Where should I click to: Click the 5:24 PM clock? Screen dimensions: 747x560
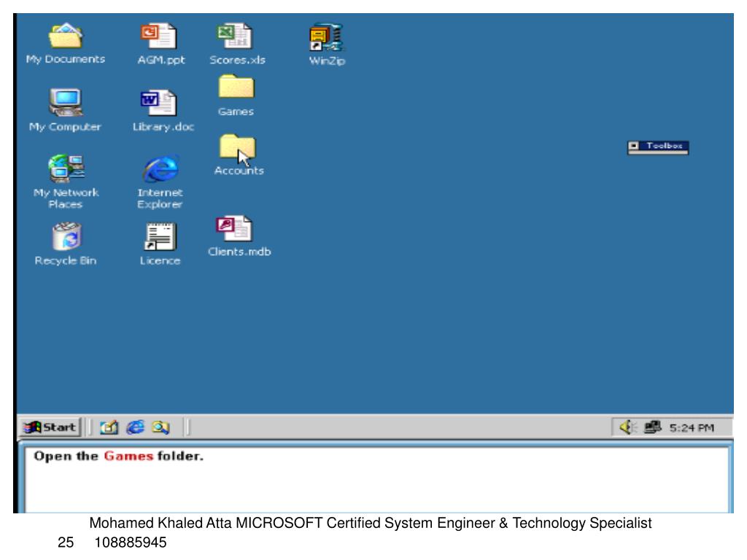pyautogui.click(x=692, y=427)
